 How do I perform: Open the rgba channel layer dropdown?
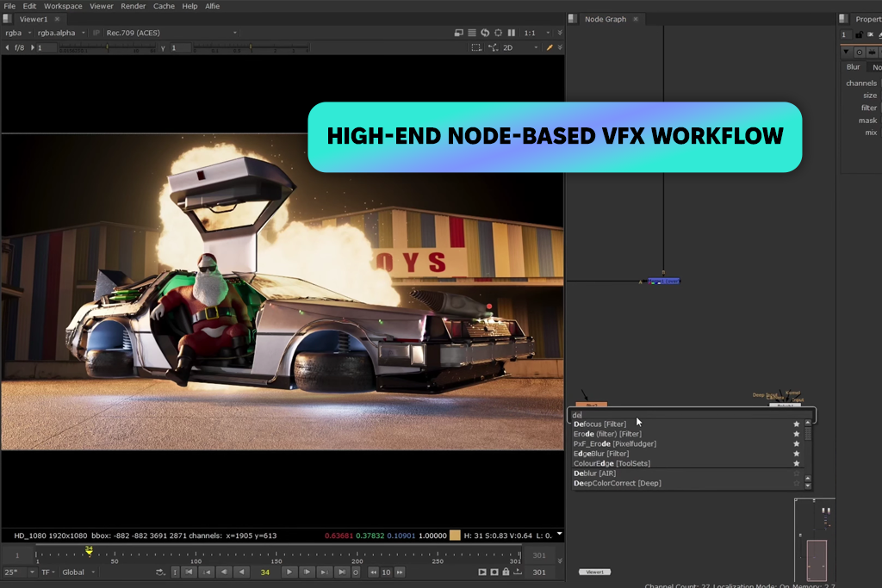click(x=19, y=33)
